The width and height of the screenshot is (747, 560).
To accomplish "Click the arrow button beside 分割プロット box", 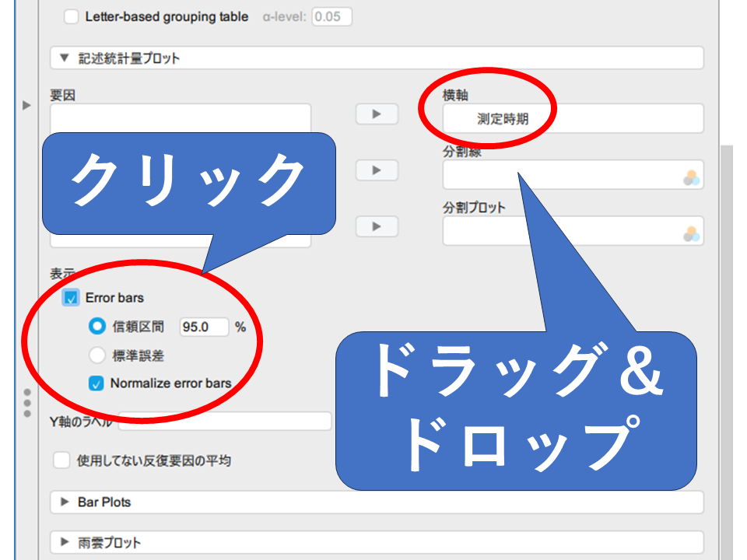I will [377, 226].
